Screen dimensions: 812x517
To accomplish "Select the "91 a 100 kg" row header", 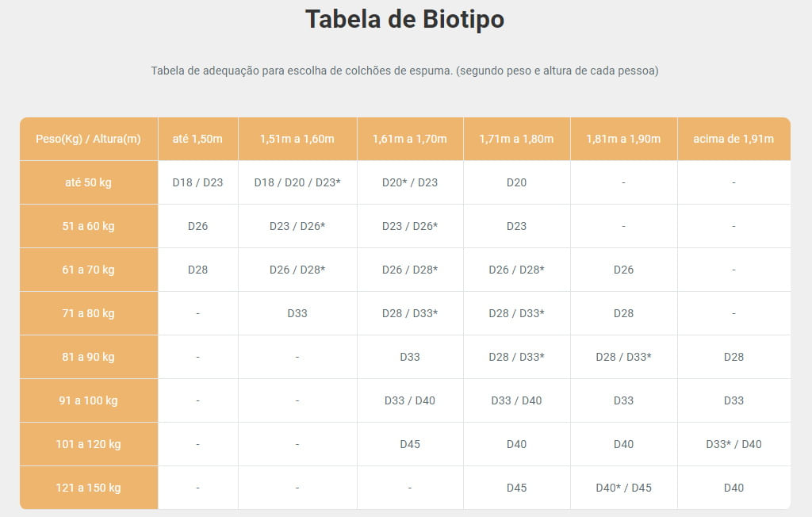I will tap(88, 400).
